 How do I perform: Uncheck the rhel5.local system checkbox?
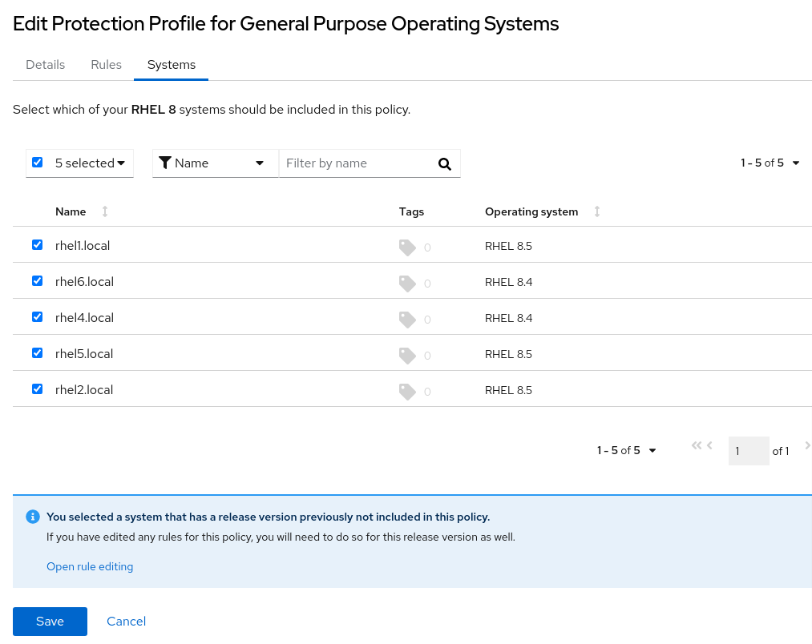coord(37,353)
